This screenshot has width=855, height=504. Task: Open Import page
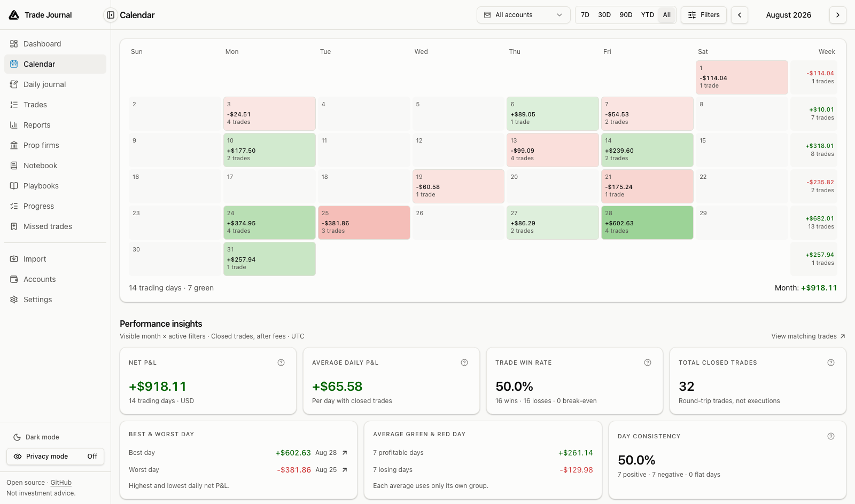(55, 259)
